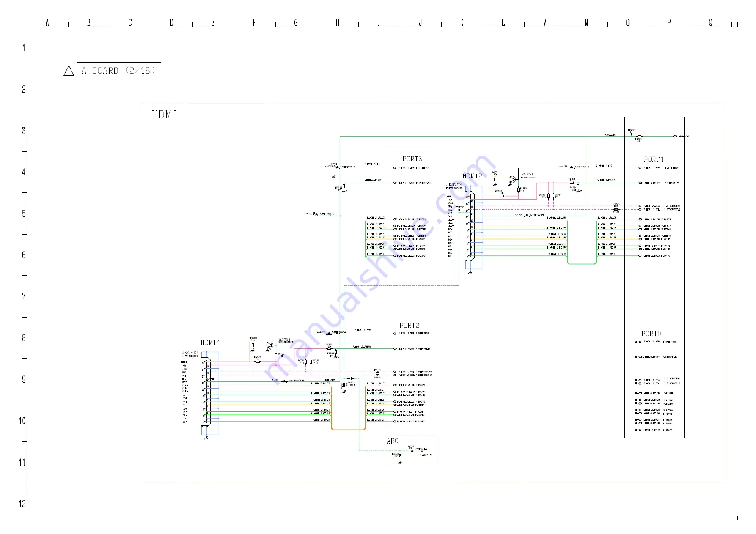Click column letter 'N' in the top ruler
This screenshot has height=534, width=756.
(x=586, y=22)
